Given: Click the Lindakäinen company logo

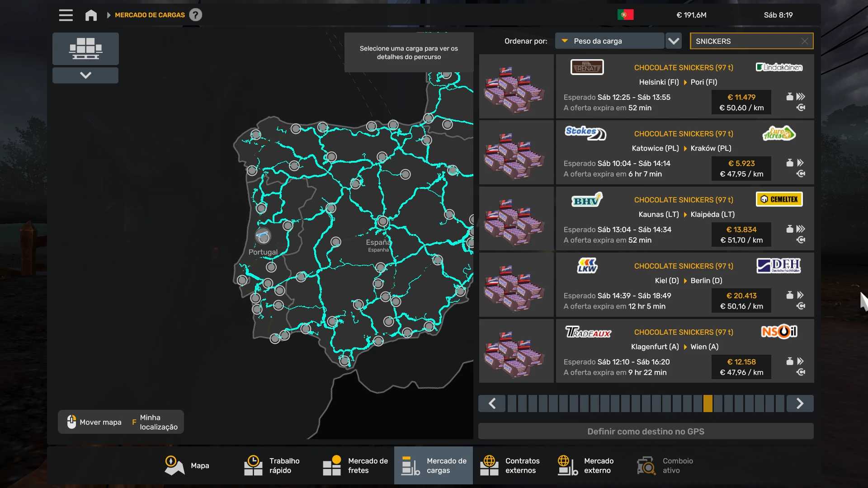Looking at the screenshot, I should coord(779,67).
